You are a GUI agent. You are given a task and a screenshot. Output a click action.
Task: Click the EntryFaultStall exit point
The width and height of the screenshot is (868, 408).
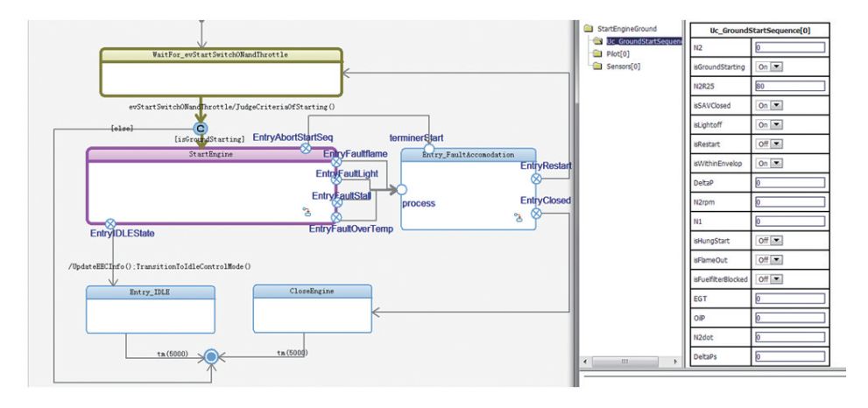pyautogui.click(x=337, y=202)
